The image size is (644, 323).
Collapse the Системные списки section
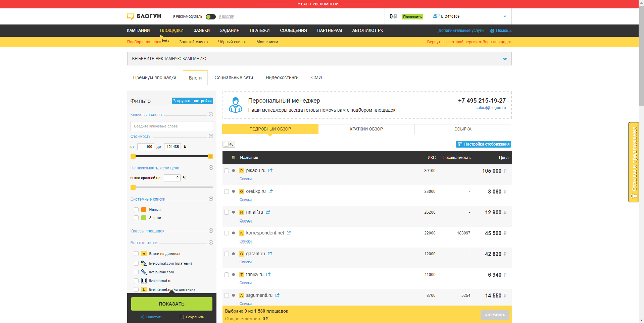point(211,199)
